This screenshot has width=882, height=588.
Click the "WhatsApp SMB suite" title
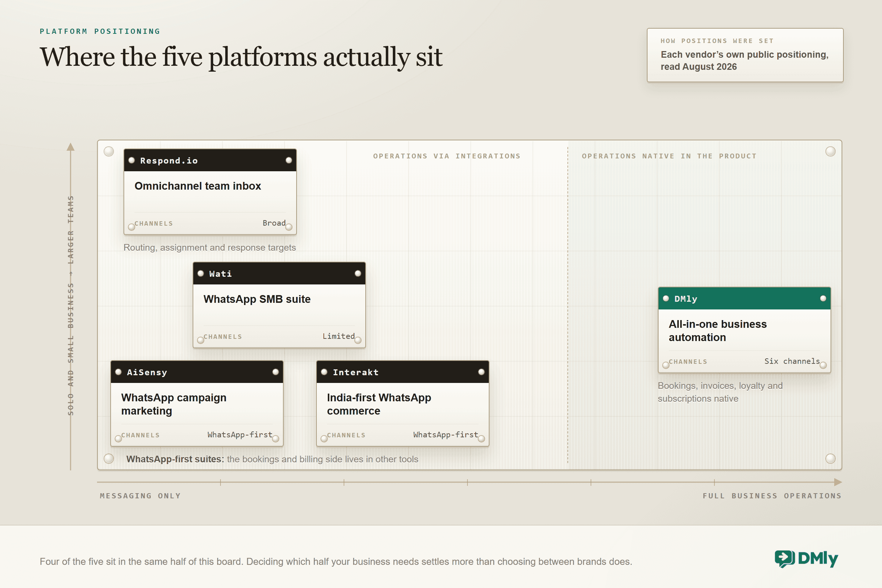[x=257, y=299]
